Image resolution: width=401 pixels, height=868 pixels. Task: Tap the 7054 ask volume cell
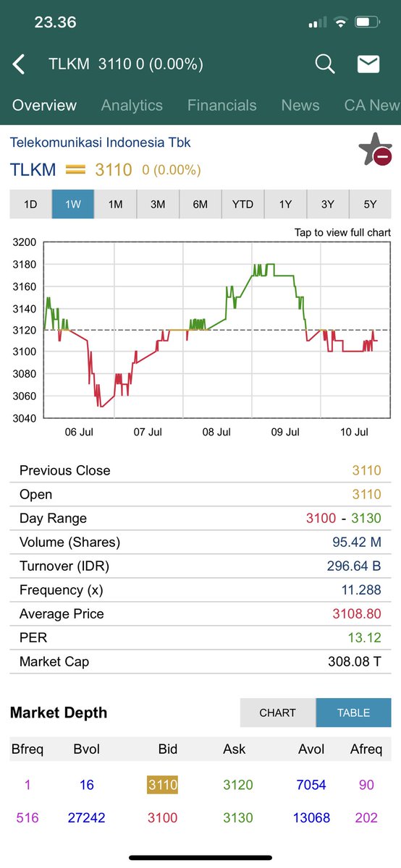coord(311,785)
